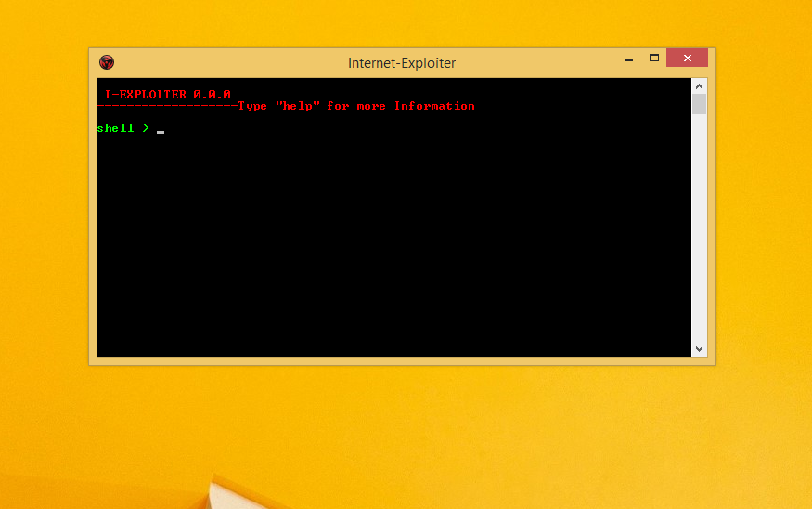Screen dimensions: 812x509
Task: Click the scrollbar down arrow
Action: tap(699, 349)
